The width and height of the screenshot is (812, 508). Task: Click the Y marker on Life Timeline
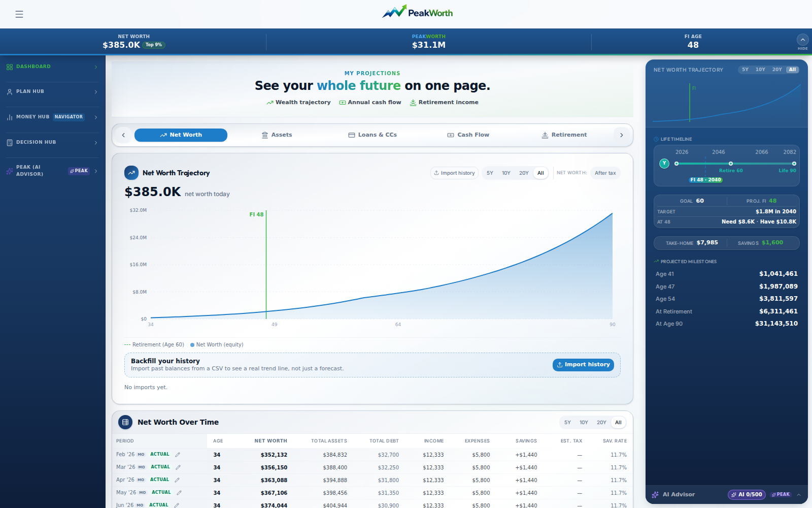(664, 163)
